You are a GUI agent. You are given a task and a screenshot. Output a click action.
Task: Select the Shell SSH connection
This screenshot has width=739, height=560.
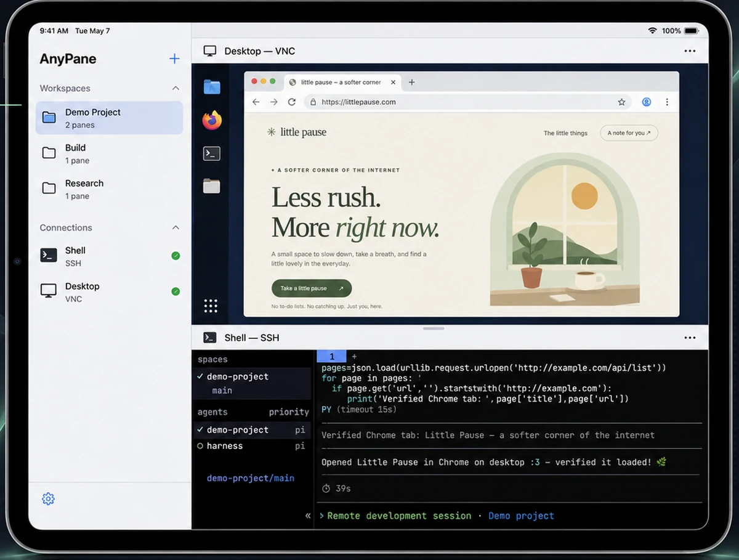point(109,256)
